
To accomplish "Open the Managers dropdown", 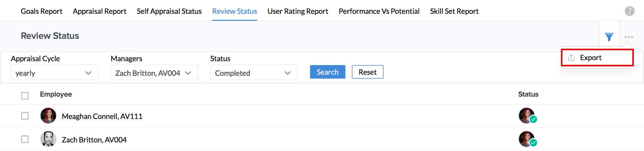I will pos(154,73).
